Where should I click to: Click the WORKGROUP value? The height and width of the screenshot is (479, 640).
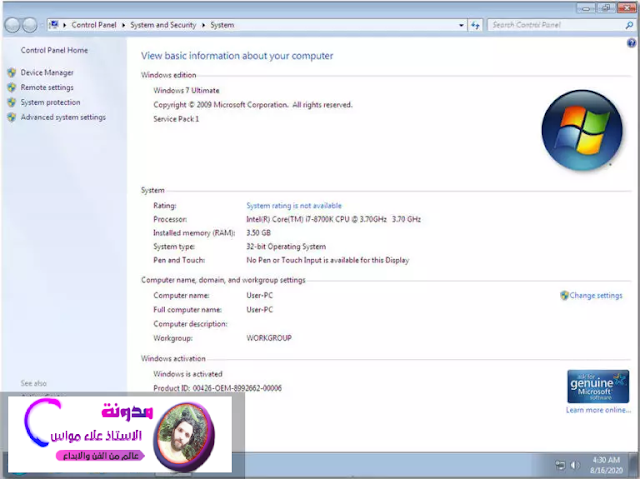tap(269, 338)
